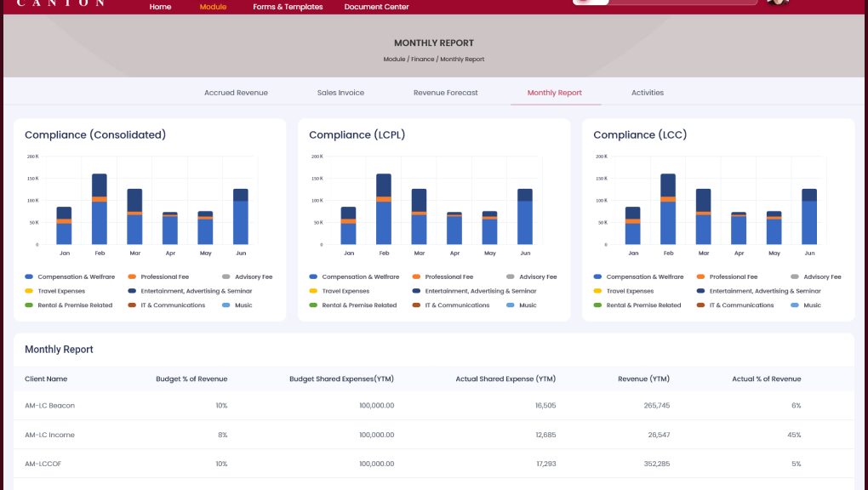Switch to the Accrued Revenue tab

(236, 93)
